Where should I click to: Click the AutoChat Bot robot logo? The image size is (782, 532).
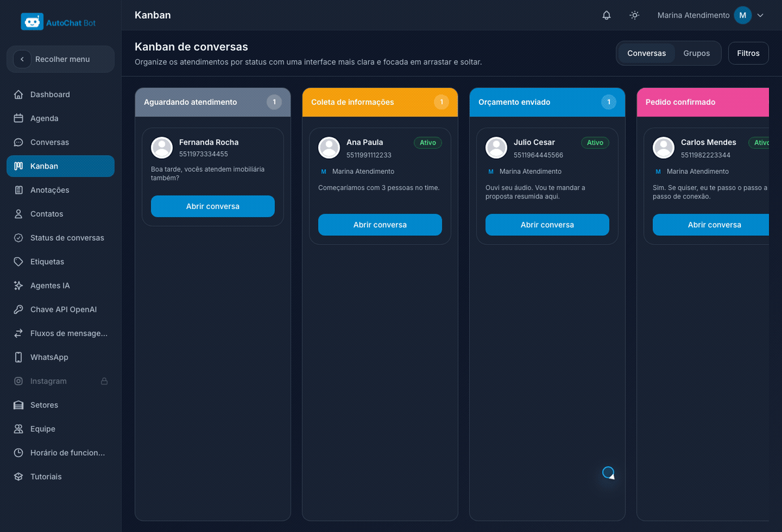coord(32,22)
